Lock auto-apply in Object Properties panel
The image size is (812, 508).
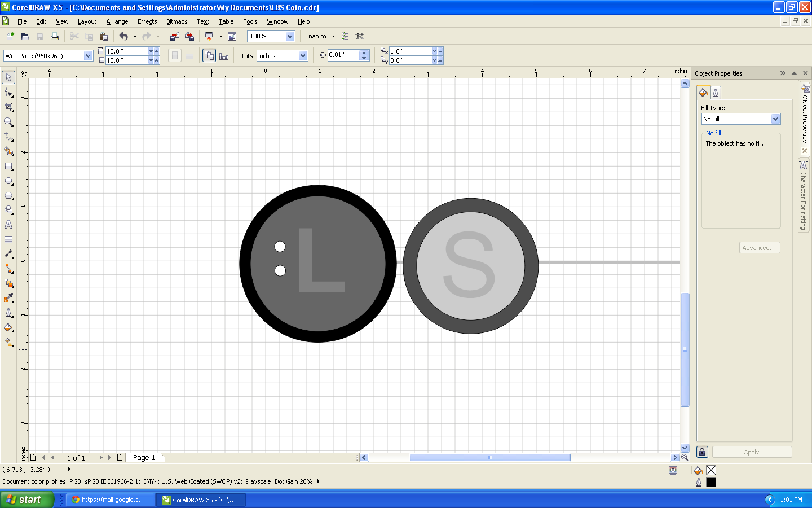[x=701, y=452]
